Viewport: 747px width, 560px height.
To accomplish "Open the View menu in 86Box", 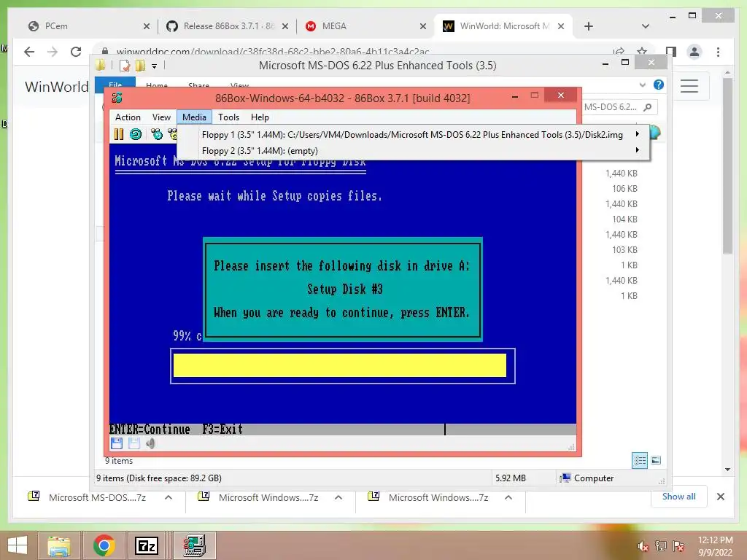I will [x=161, y=117].
